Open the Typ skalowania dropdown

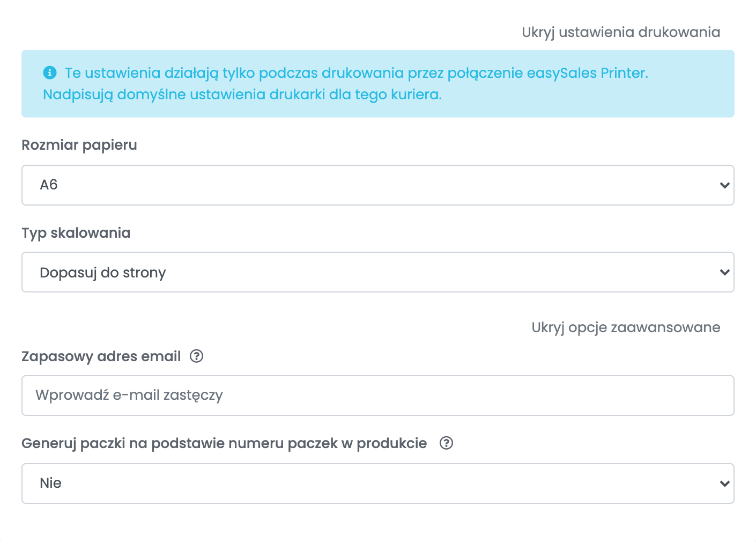tap(377, 272)
